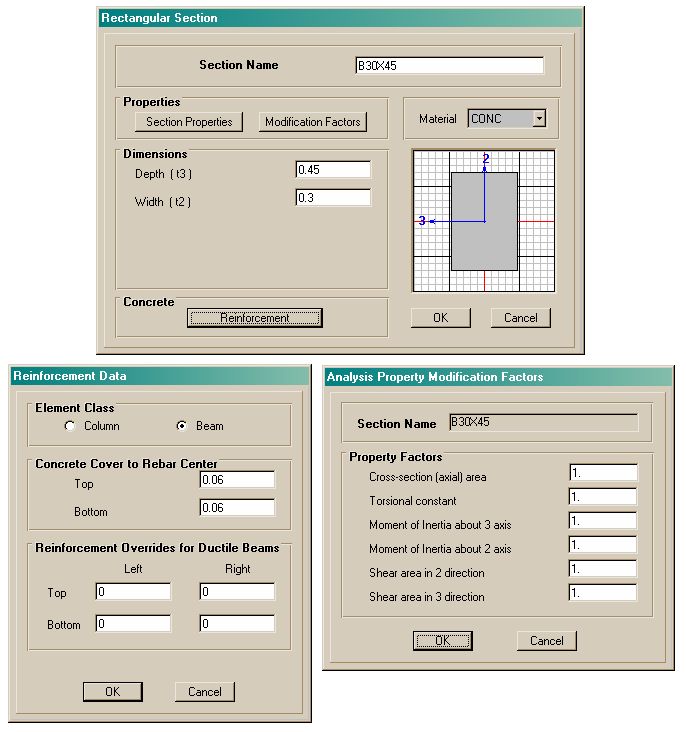Edit Cross-section (axial) area factor
The height and width of the screenshot is (732, 686).
[x=603, y=472]
